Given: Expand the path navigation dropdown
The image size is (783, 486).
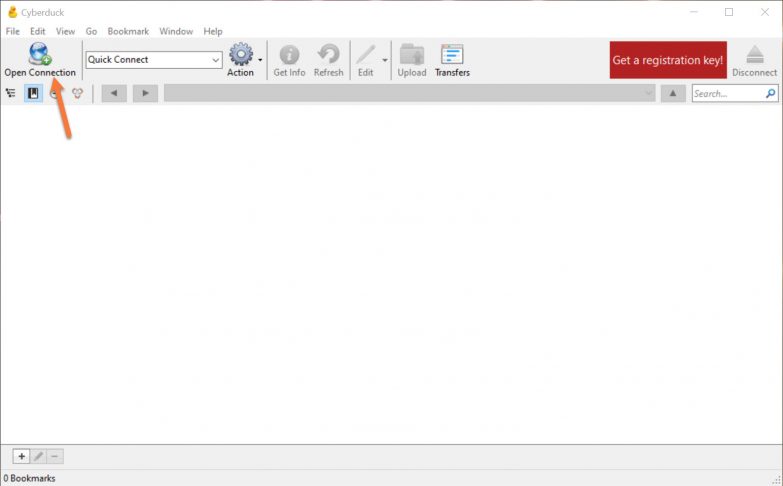Looking at the screenshot, I should [x=649, y=93].
